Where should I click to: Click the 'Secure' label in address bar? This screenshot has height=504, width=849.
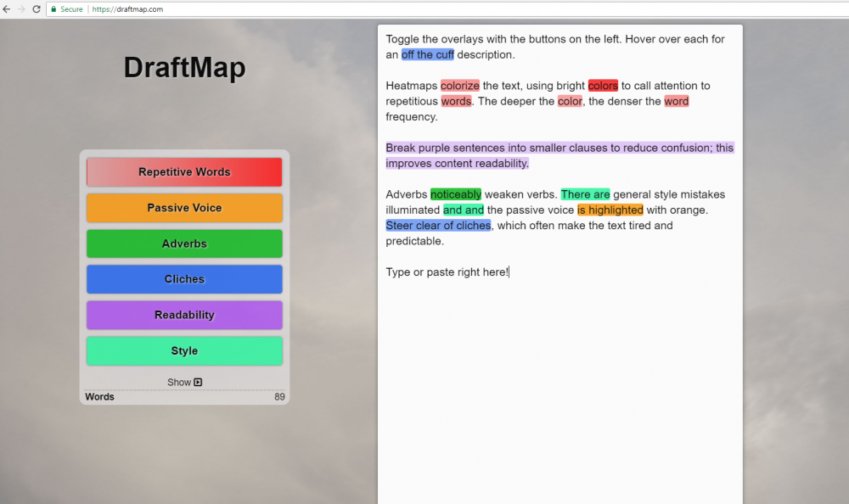coord(71,9)
